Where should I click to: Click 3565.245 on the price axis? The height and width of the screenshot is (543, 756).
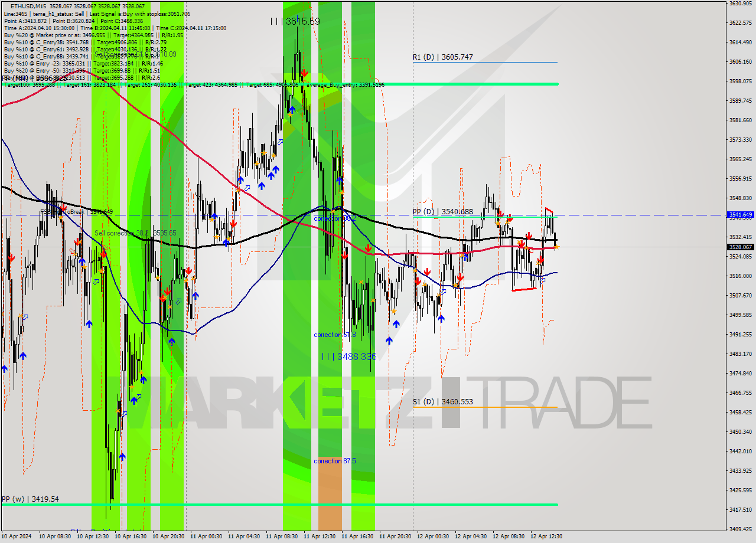(741, 159)
